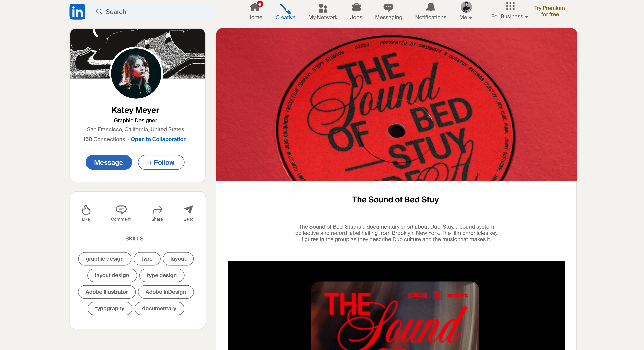Click the Share arrow icon
This screenshot has height=350, width=644.
(x=157, y=210)
